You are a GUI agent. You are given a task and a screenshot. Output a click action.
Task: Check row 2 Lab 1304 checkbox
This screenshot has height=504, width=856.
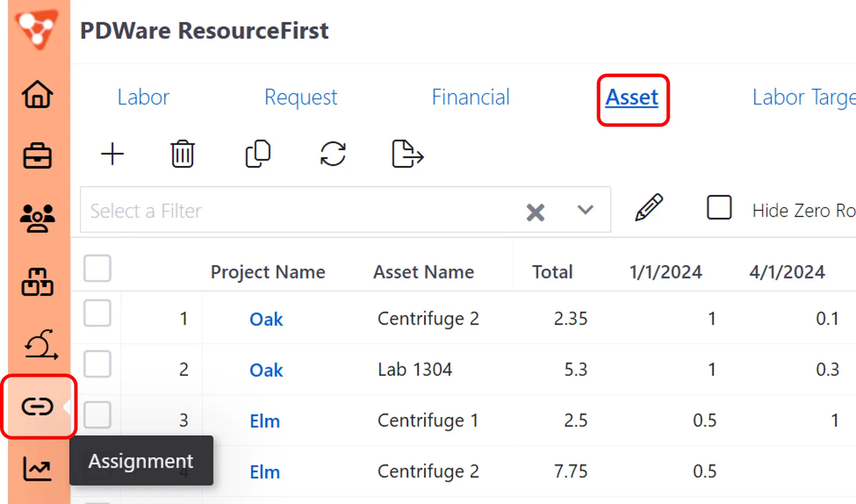[x=97, y=364]
